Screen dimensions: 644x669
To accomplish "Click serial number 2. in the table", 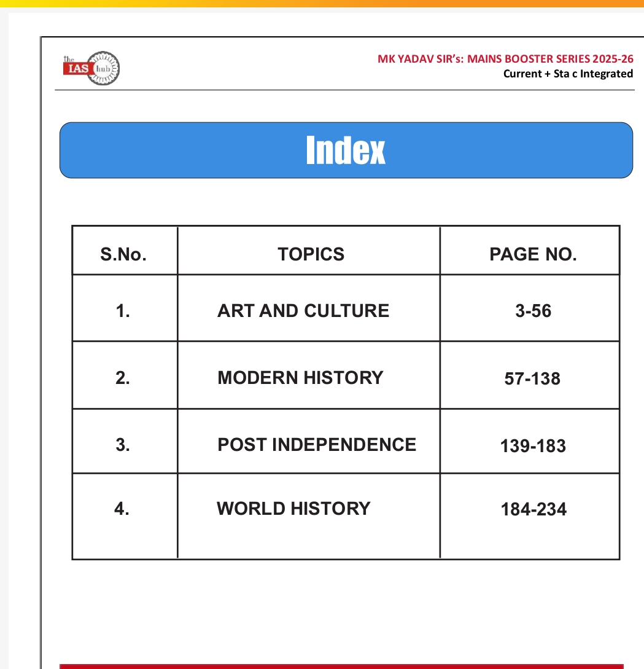I will [123, 378].
